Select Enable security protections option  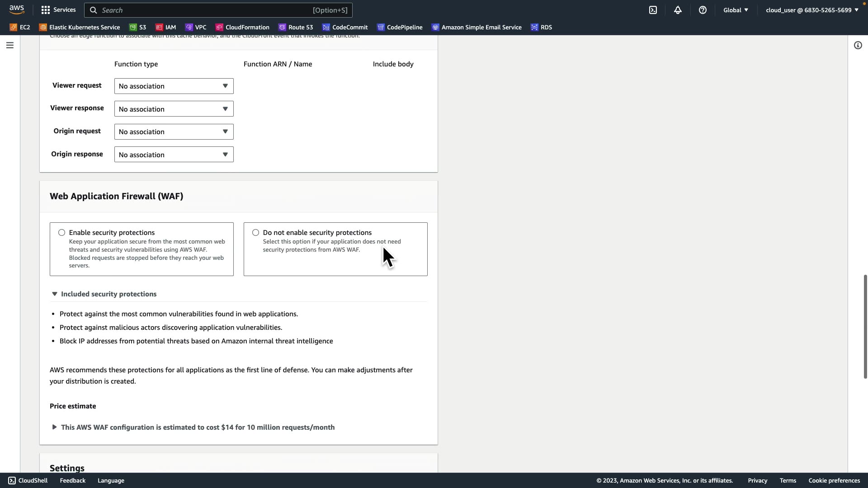click(x=61, y=233)
